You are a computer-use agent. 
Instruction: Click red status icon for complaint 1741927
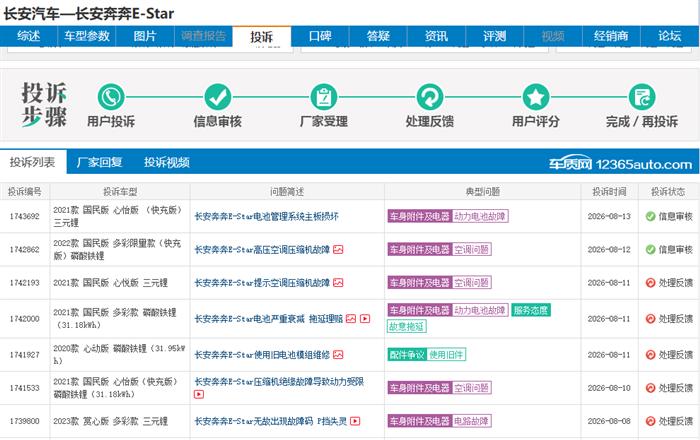[x=650, y=355]
